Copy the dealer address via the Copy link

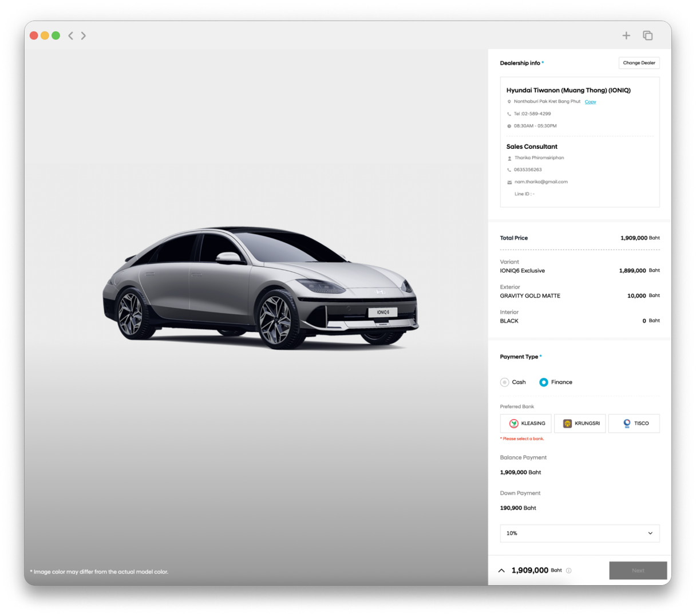click(x=590, y=102)
